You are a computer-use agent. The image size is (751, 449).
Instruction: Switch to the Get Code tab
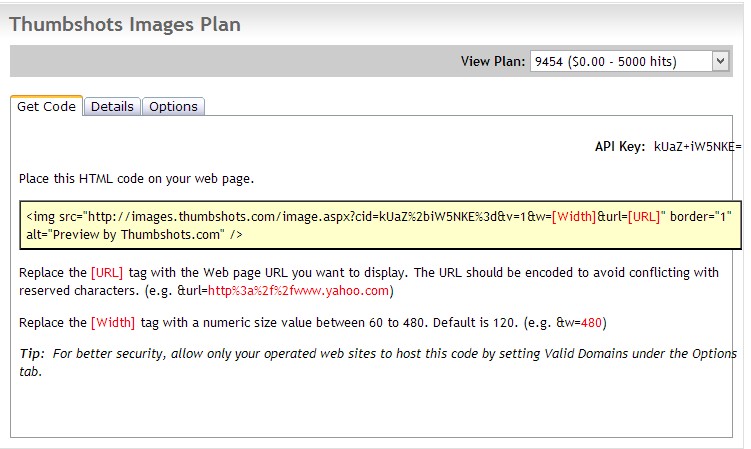46,107
